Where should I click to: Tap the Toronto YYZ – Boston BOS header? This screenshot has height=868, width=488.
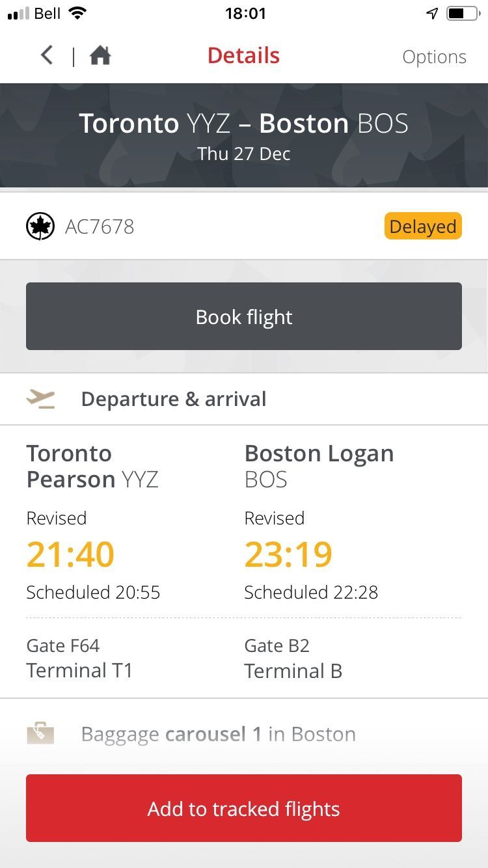point(243,124)
